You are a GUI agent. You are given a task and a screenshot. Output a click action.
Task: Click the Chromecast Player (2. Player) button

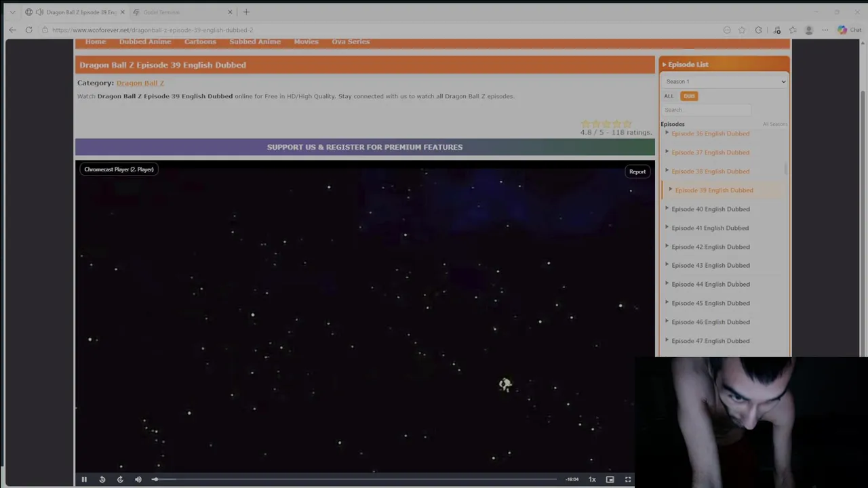point(119,169)
